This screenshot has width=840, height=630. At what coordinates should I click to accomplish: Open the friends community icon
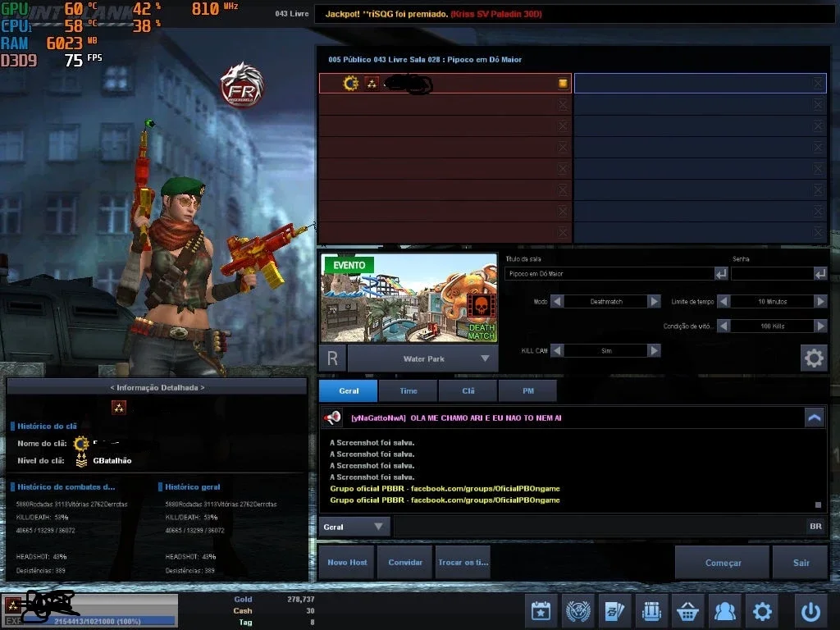tap(725, 610)
